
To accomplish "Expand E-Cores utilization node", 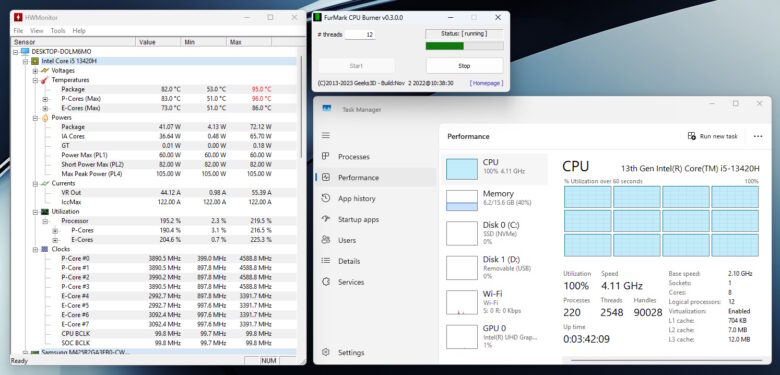I will pos(55,240).
